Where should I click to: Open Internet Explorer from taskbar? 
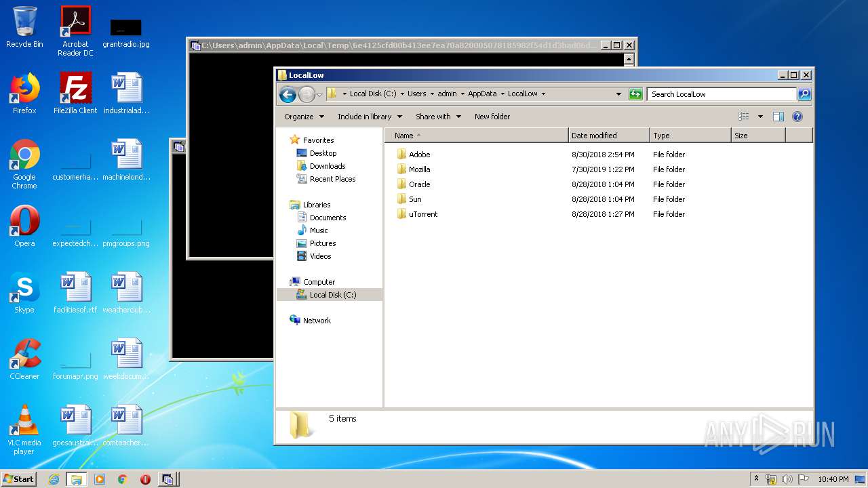[54, 479]
